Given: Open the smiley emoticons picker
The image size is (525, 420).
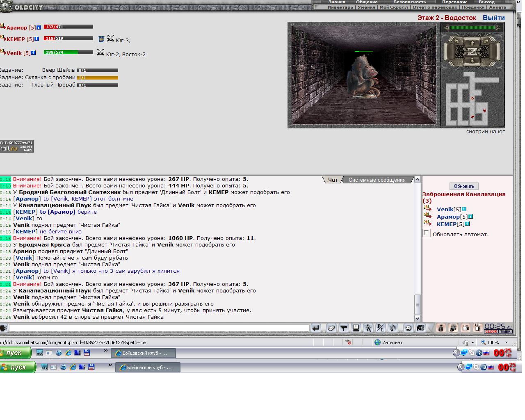Looking at the screenshot, I should (408, 328).
